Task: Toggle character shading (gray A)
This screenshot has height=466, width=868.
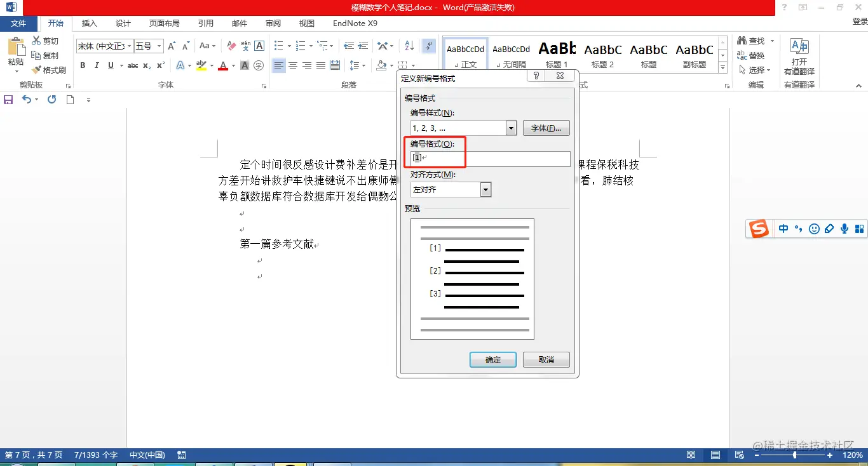Action: click(x=245, y=65)
